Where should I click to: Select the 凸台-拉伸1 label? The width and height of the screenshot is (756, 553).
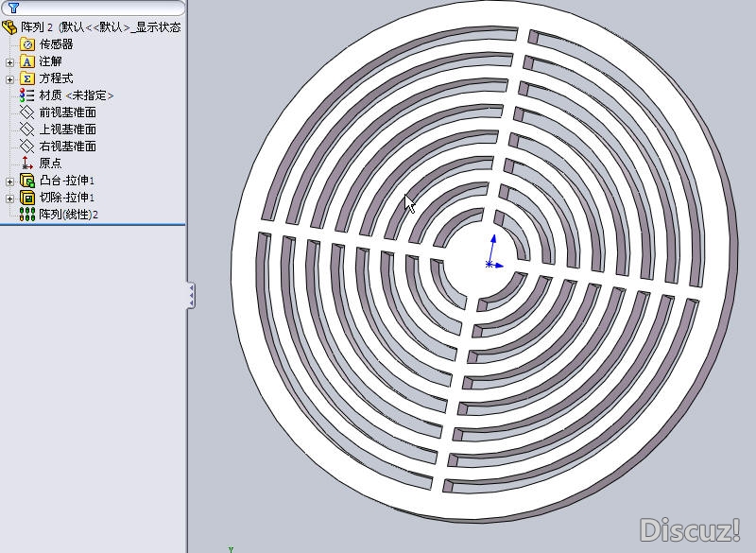[66, 181]
